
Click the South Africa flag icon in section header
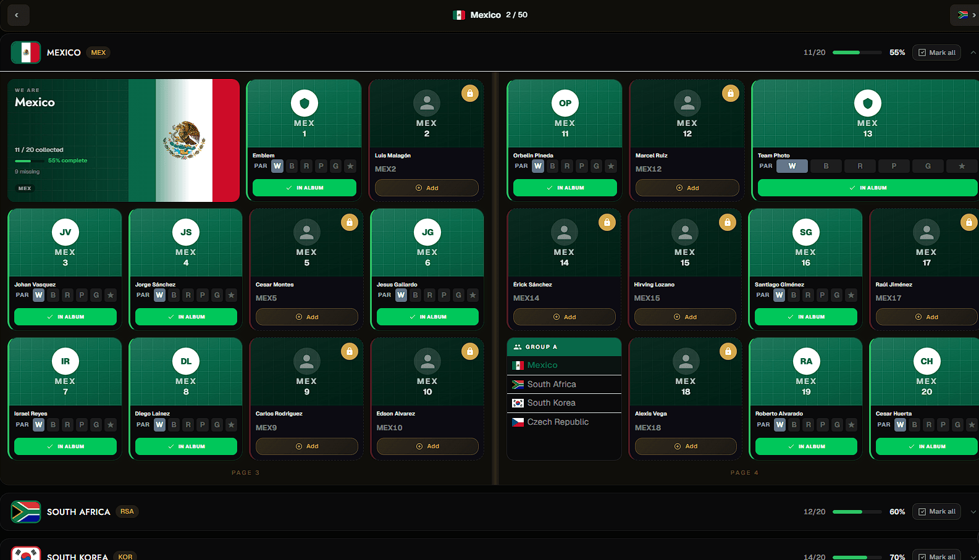coord(26,512)
